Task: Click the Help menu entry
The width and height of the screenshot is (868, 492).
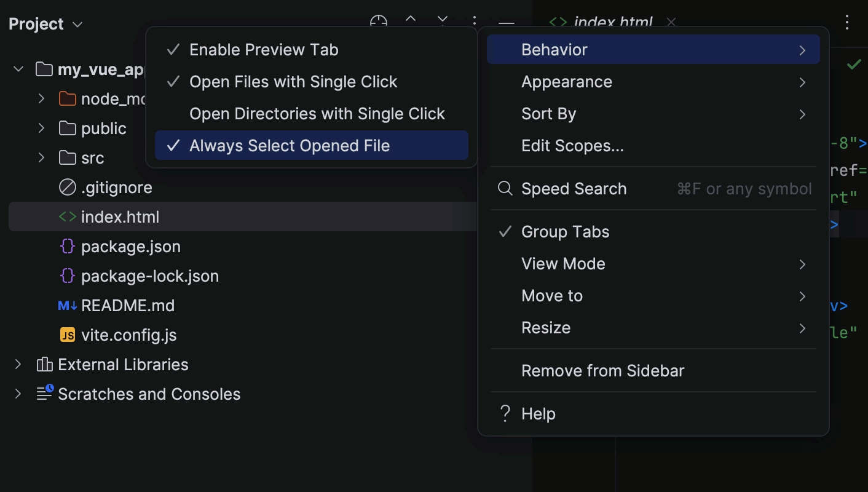Action: tap(538, 413)
